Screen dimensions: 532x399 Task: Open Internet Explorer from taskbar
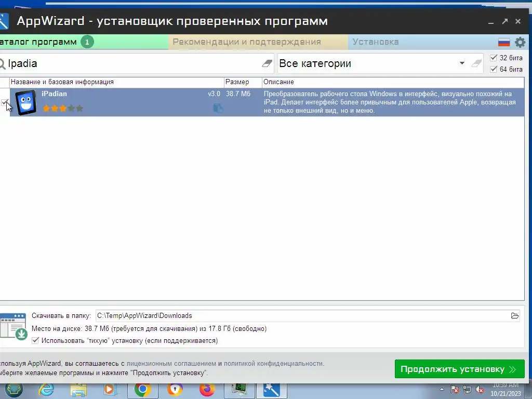[46, 390]
